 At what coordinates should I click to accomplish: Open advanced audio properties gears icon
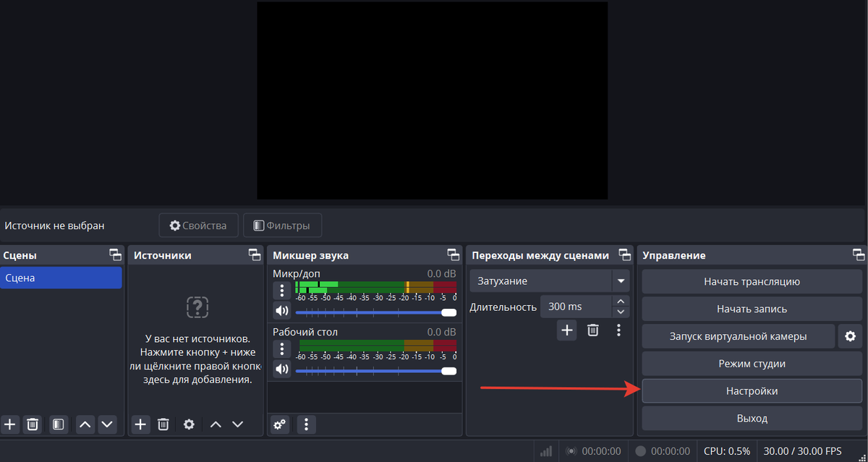point(280,424)
